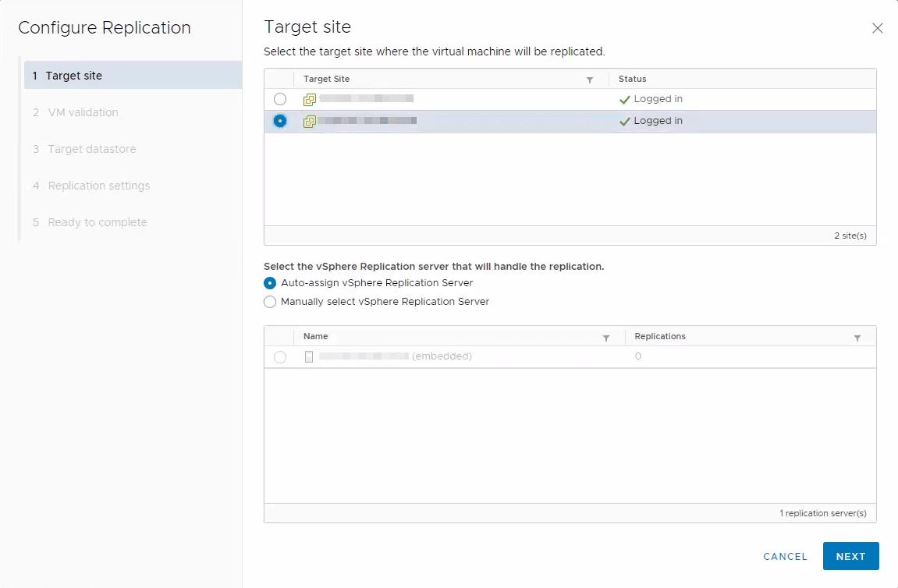
Task: Go to the Target site wizard step
Action: [74, 76]
